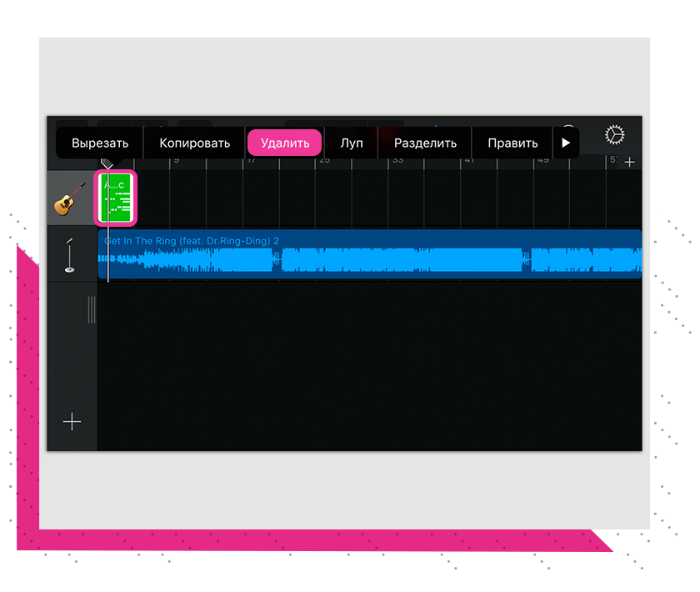The height and width of the screenshot is (592, 700).
Task: Choose 'Луп' to loop the region
Action: click(352, 143)
